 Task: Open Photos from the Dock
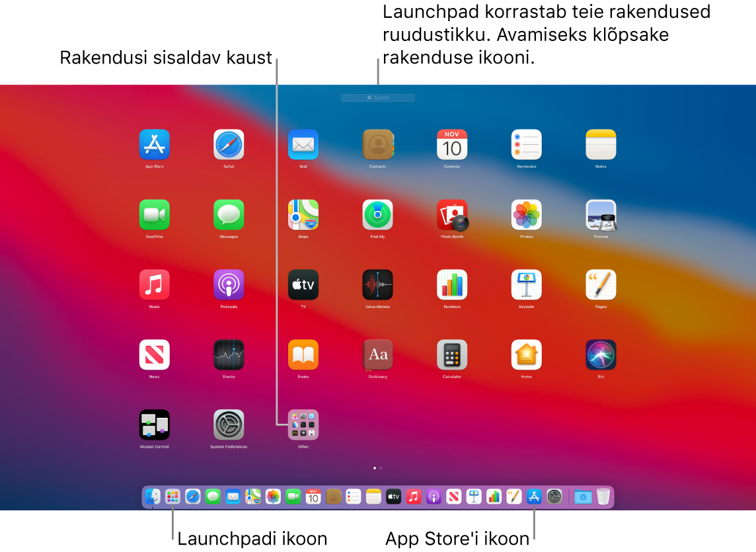pos(273,496)
